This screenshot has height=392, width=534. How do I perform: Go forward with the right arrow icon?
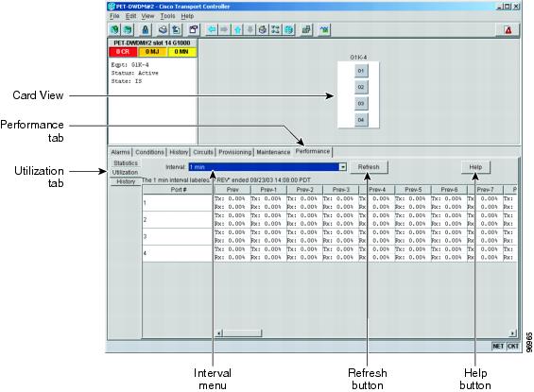(x=224, y=29)
